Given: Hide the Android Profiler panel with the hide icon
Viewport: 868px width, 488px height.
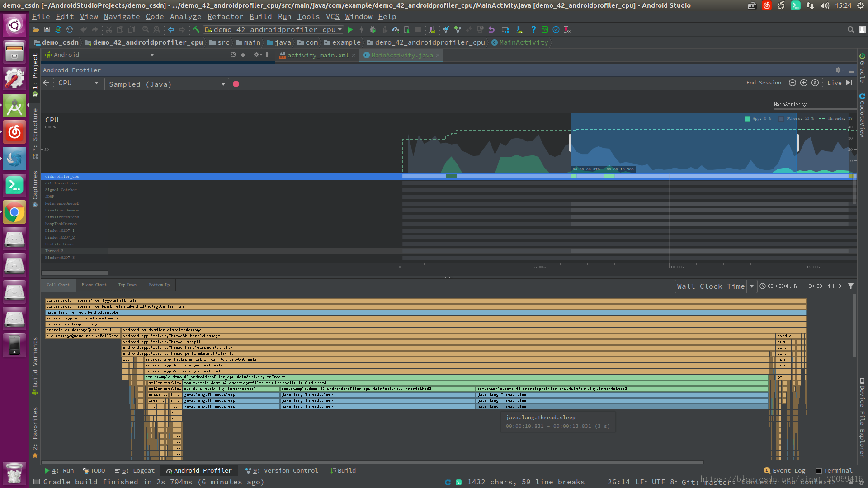Looking at the screenshot, I should [851, 70].
